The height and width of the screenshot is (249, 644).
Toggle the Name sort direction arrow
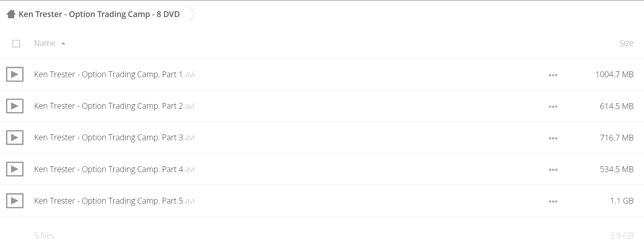coord(63,43)
